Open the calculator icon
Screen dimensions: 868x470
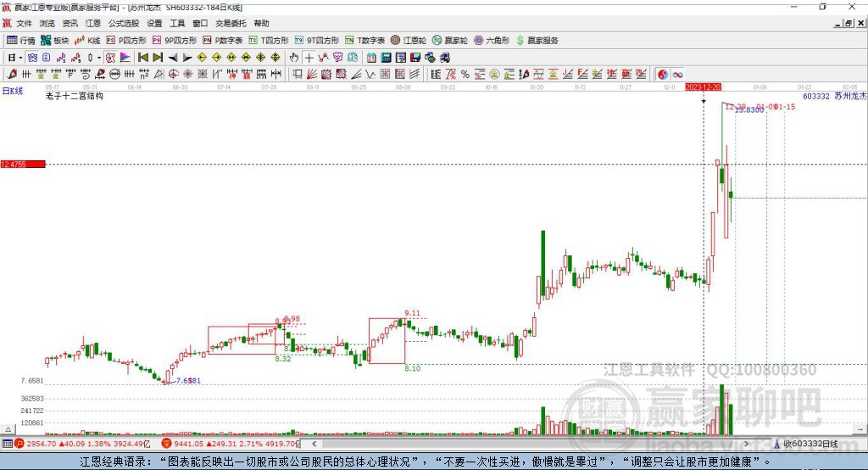387,58
